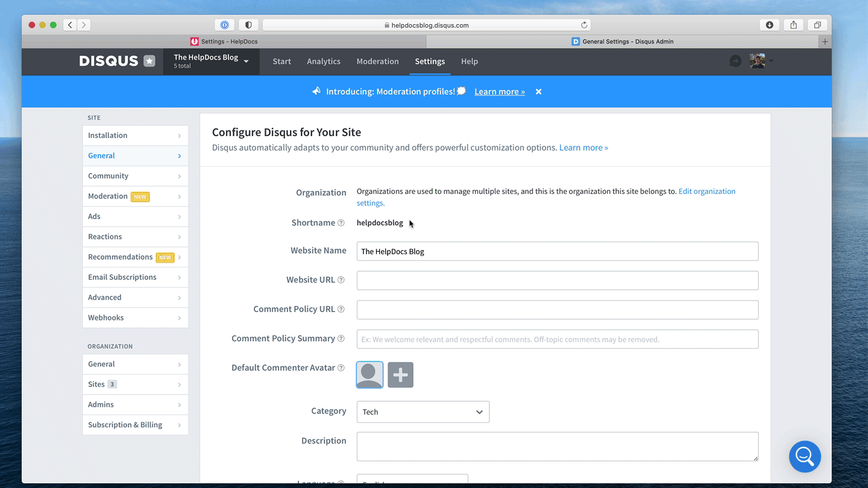Image resolution: width=868 pixels, height=488 pixels.
Task: Click into the Comment Policy URL field
Action: [x=558, y=310]
